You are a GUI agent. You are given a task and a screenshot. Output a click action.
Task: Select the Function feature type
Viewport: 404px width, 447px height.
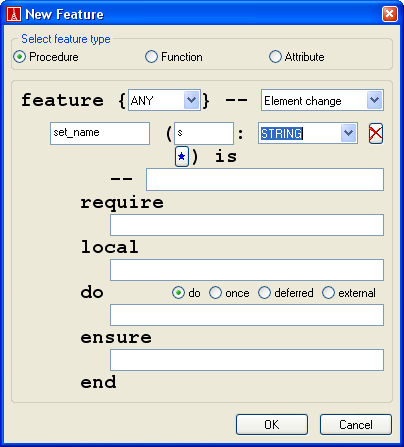tap(174, 57)
